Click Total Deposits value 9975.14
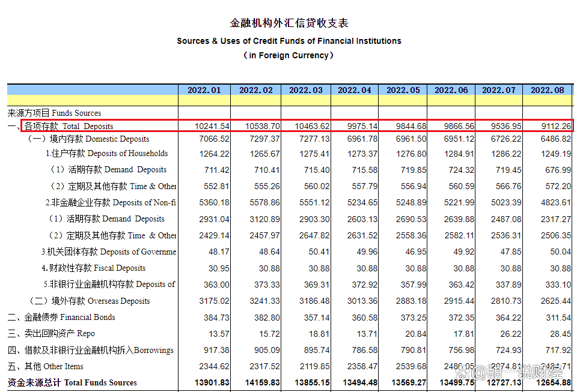This screenshot has height=392, width=574. (362, 126)
